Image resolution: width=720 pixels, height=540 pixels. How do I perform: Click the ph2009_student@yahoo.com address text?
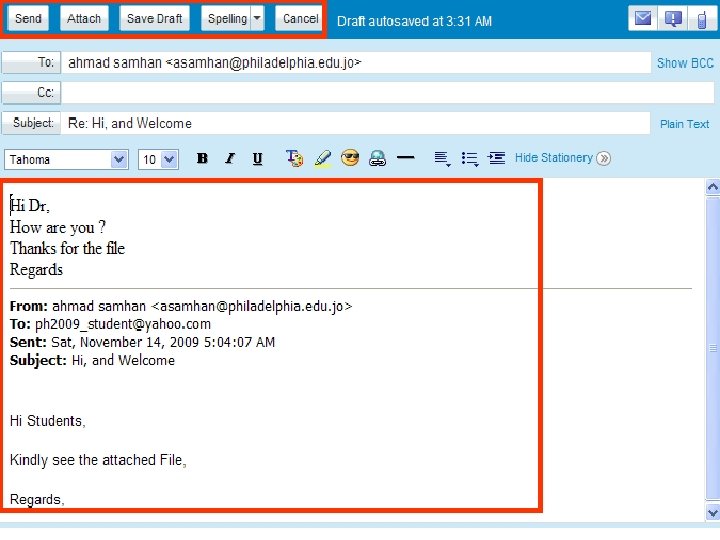(123, 324)
